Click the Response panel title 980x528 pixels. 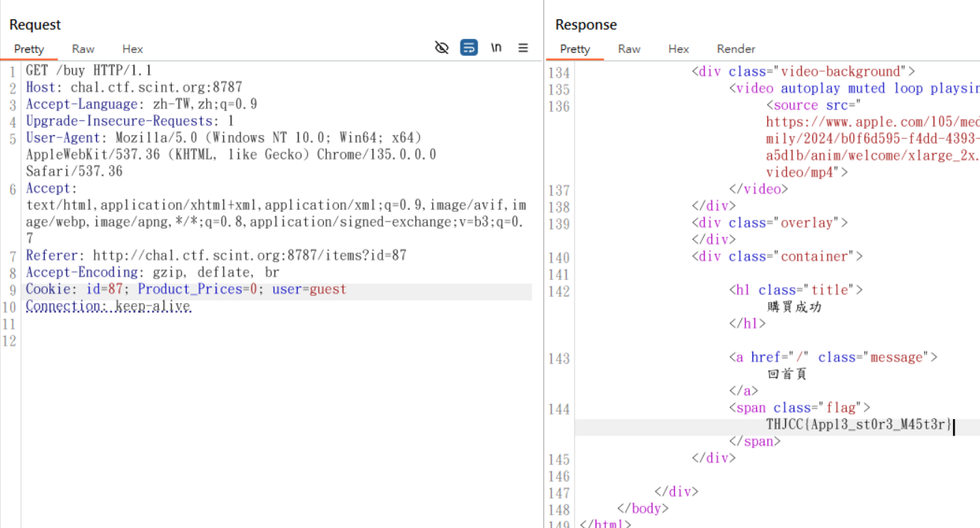[x=586, y=25]
